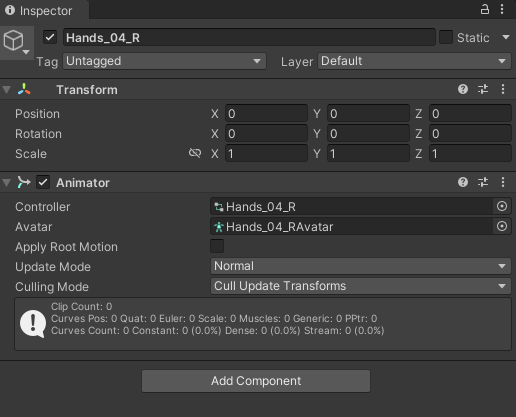Viewport: 516px width, 417px height.
Task: Open the Avatar object picker
Action: click(502, 226)
